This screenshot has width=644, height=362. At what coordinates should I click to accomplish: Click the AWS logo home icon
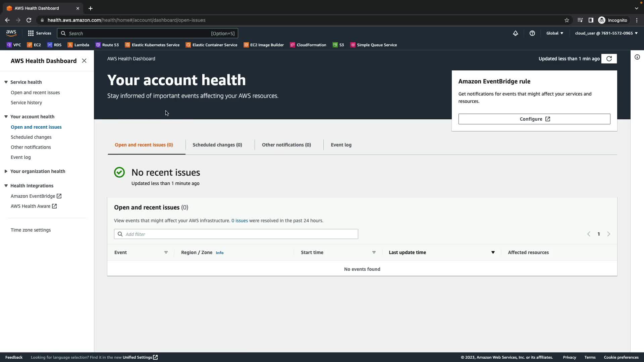tap(11, 33)
